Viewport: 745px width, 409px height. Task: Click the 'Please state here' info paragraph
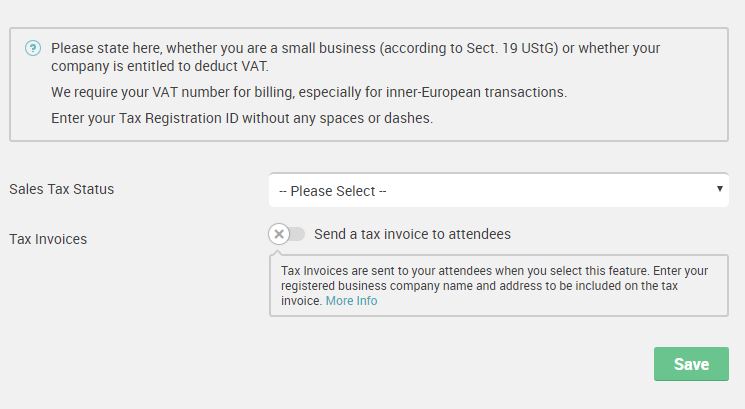[355, 57]
